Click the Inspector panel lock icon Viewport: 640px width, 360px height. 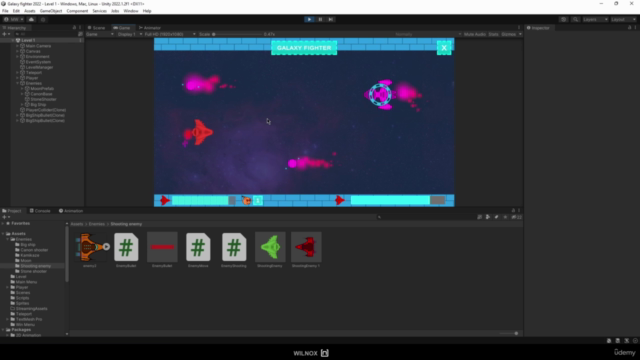coord(629,28)
